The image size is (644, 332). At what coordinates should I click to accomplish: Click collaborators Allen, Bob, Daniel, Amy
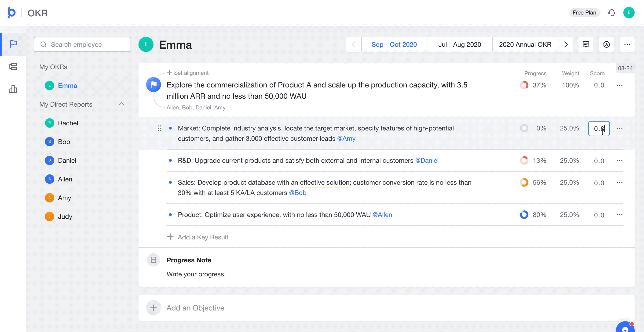[196, 107]
